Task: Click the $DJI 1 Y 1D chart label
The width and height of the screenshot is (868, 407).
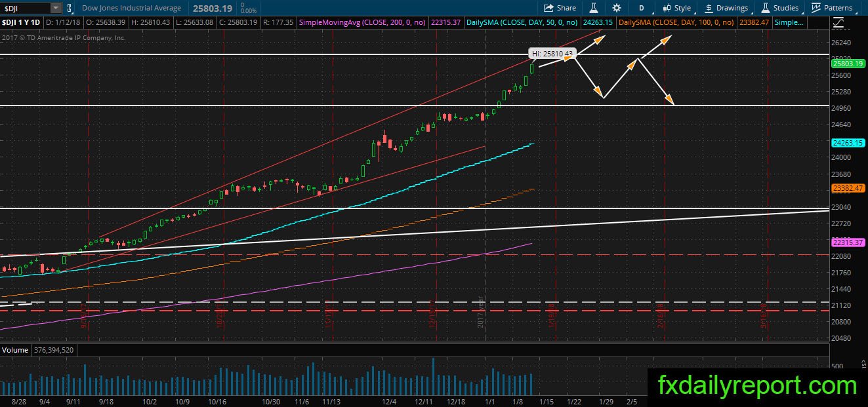Action: click(x=22, y=22)
